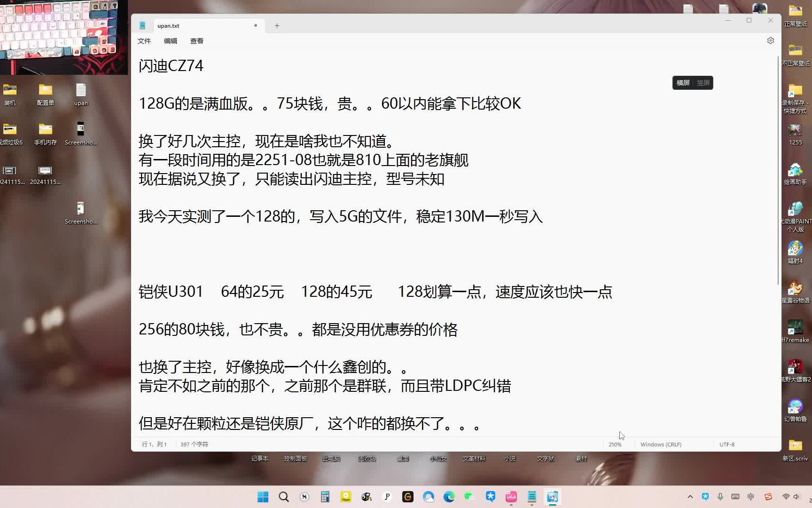Open Wi-Fi network tray icon

point(786,497)
